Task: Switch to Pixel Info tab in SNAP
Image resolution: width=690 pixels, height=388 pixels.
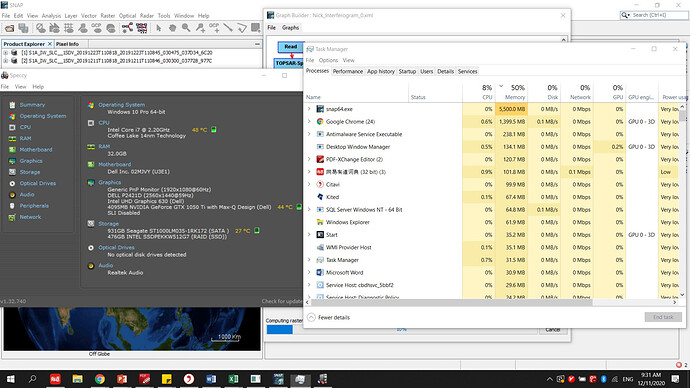Action: [x=67, y=44]
